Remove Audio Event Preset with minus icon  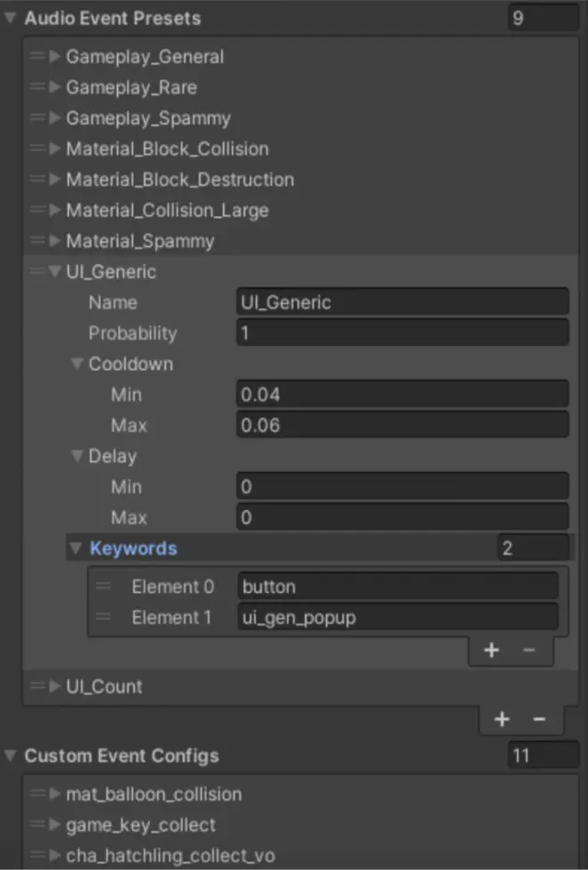click(x=539, y=719)
